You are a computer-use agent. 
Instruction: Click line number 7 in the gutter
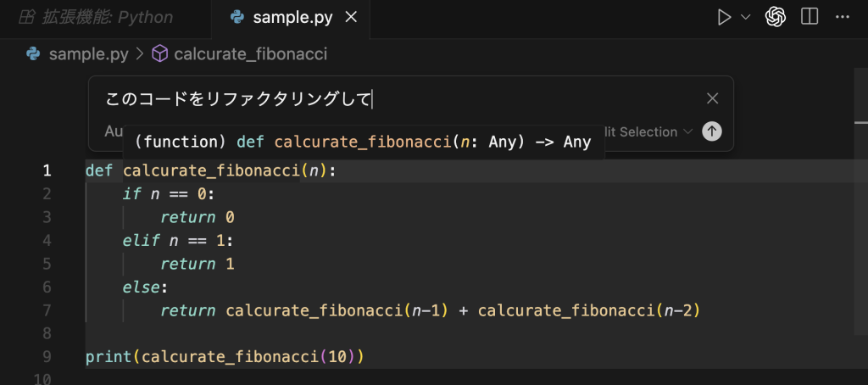[x=46, y=310]
